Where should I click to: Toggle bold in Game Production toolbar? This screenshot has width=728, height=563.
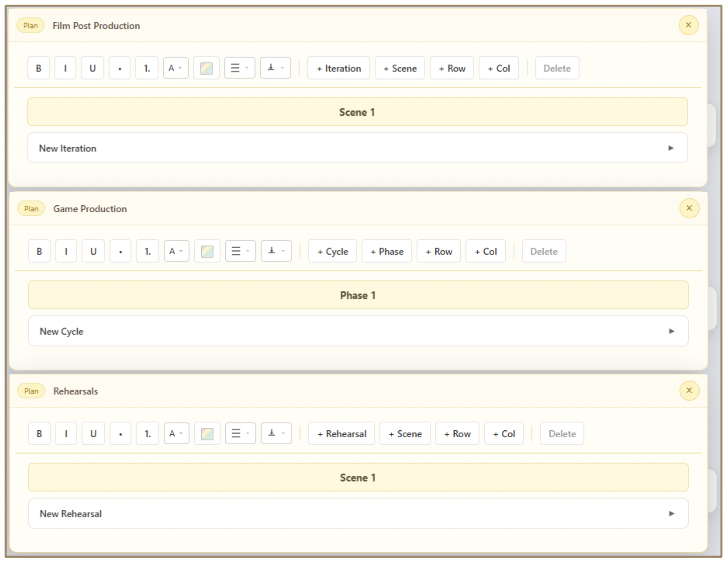(39, 251)
